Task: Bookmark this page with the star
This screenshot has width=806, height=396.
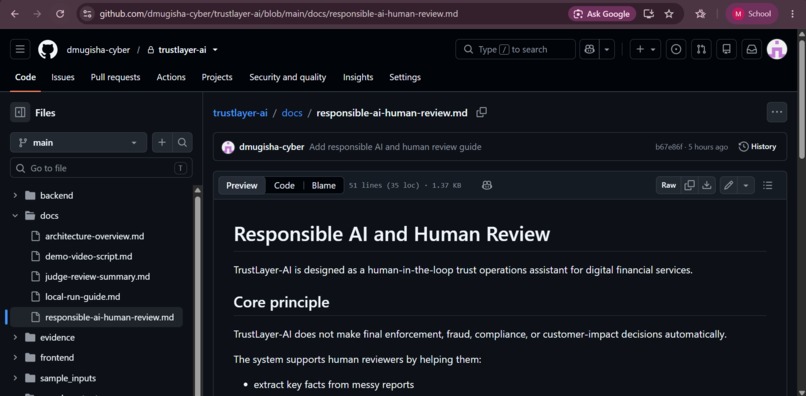Action: pos(669,14)
